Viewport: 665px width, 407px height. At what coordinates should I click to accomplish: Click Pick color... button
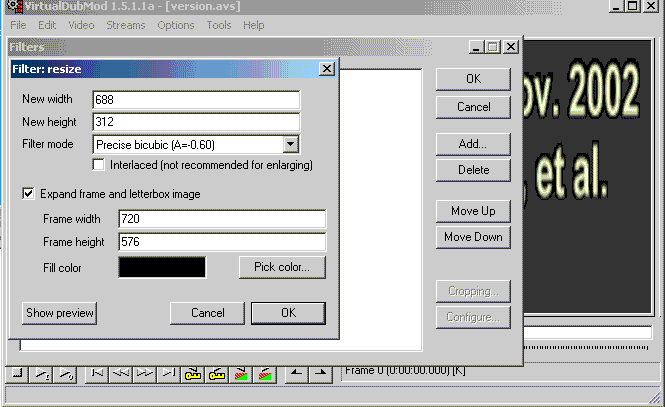point(282,267)
